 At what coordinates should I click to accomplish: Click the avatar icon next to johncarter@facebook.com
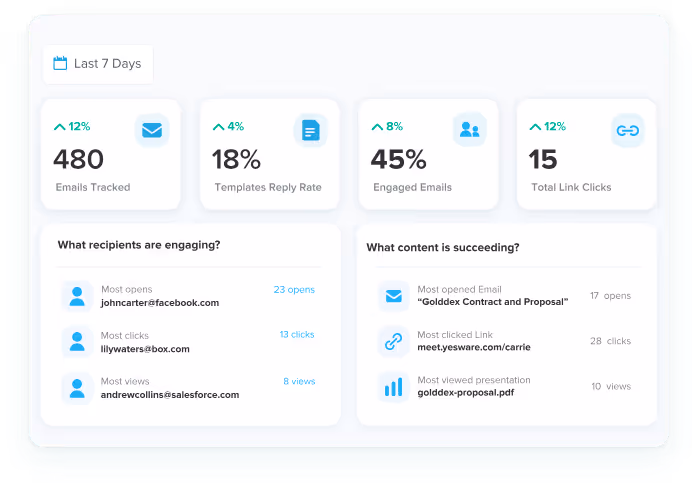tap(77, 296)
